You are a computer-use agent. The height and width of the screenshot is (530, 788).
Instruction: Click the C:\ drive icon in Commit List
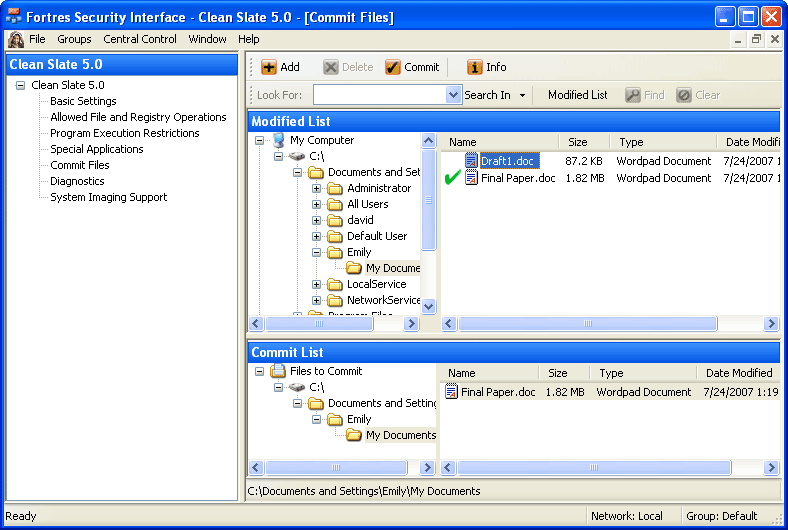[x=297, y=387]
